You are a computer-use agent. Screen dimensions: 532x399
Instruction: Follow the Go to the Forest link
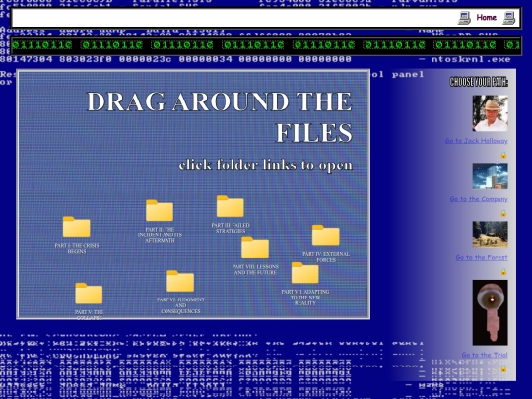(x=482, y=257)
